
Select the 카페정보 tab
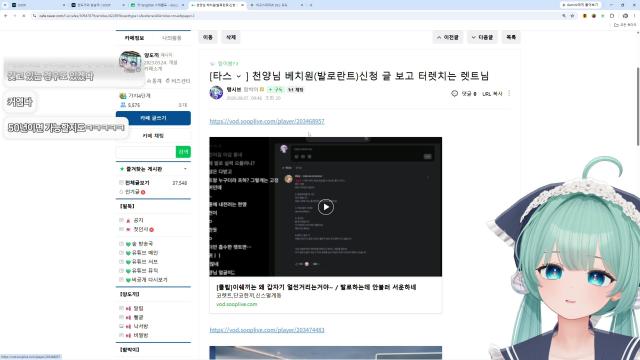[x=134, y=38]
